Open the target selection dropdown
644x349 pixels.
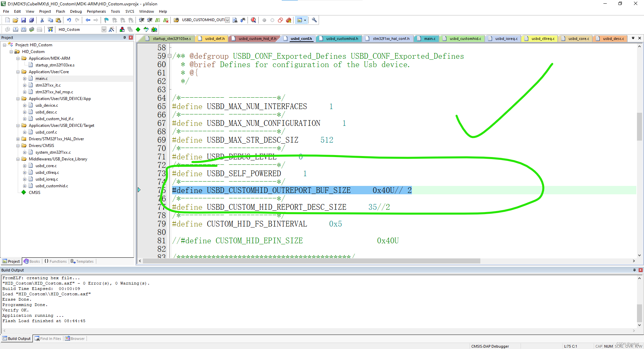tap(103, 29)
